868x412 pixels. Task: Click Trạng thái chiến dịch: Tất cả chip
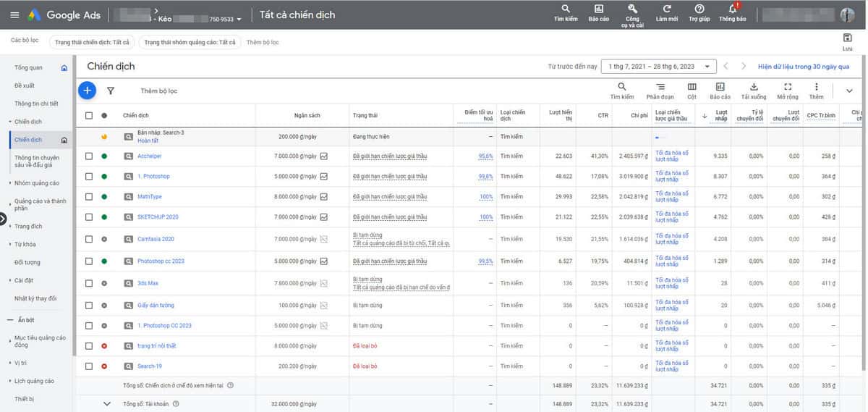(x=90, y=42)
